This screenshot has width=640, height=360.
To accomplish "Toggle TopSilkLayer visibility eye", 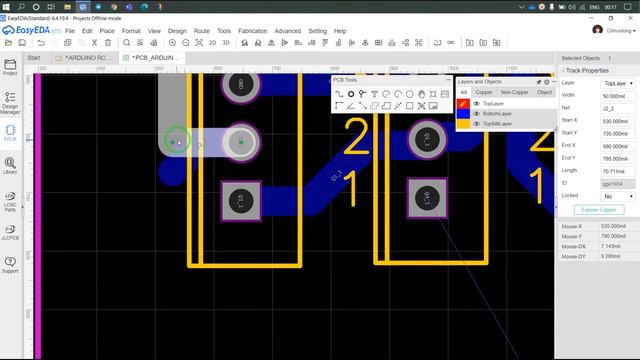I will click(x=476, y=123).
